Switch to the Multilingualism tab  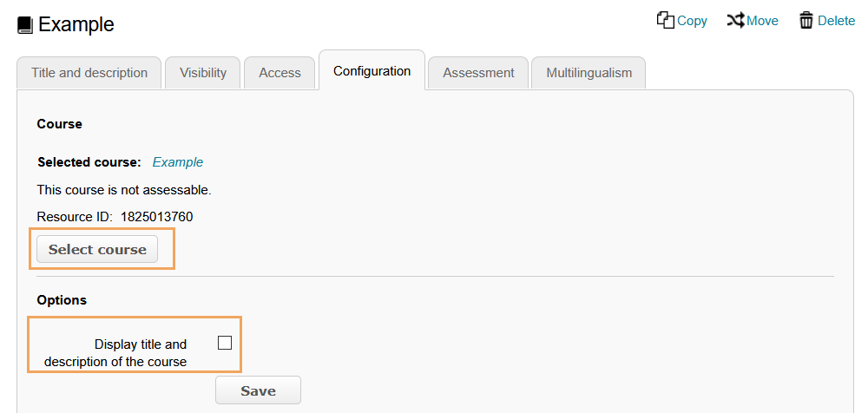(x=589, y=73)
